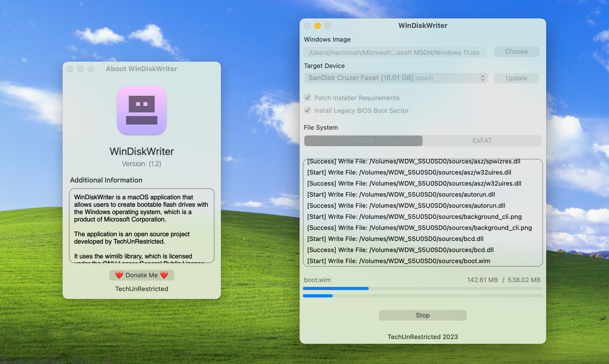Select the FAT32 file system segment
The height and width of the screenshot is (364, 609).
(363, 141)
